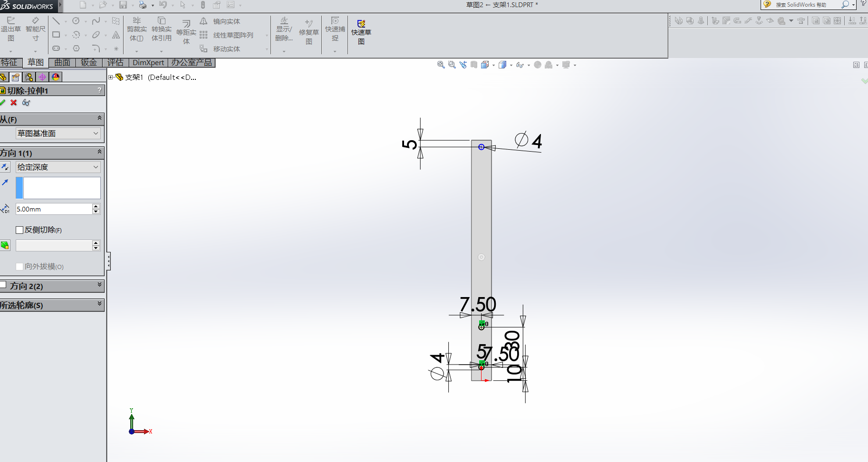
Task: Switch to the 办公室产品 tab
Action: point(192,63)
